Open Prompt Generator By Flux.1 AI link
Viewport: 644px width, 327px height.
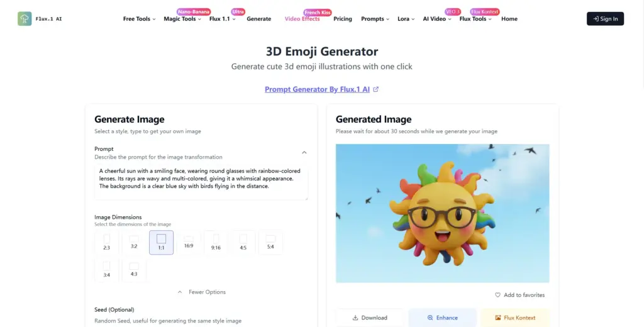[317, 89]
